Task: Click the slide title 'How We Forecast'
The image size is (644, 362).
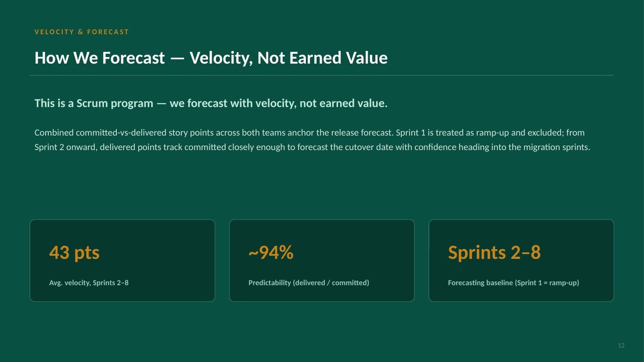Action: [x=100, y=58]
